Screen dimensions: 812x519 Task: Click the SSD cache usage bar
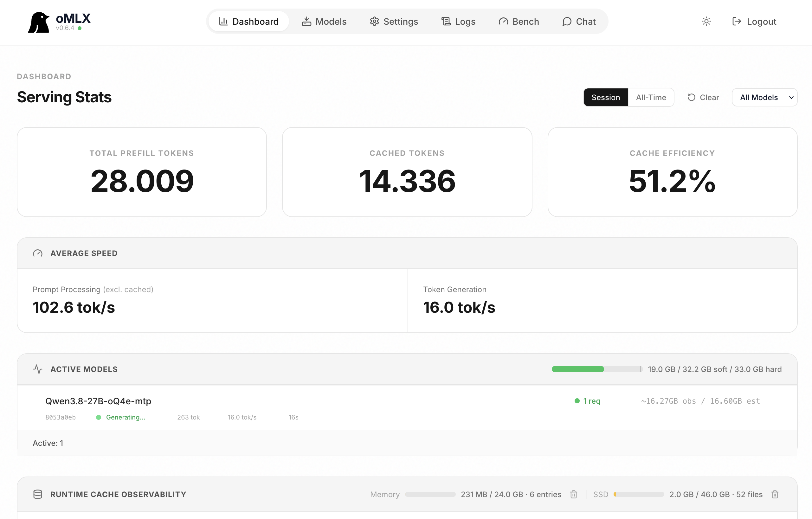pyautogui.click(x=639, y=494)
